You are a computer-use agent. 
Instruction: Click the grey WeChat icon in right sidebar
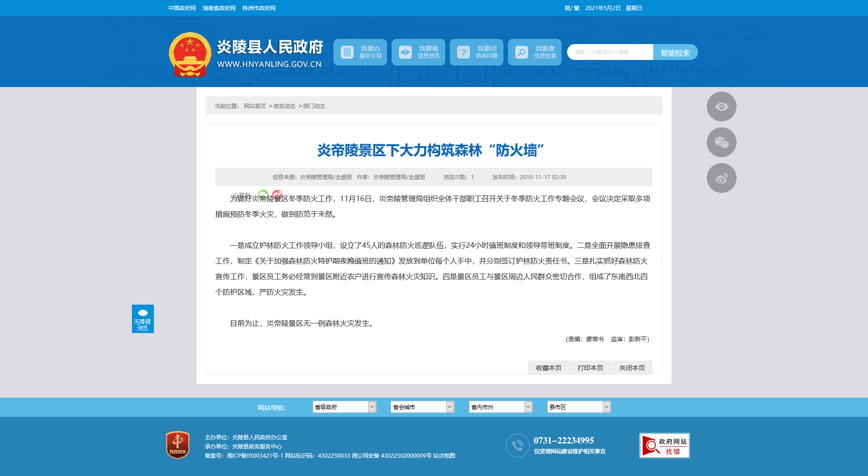coord(721,142)
